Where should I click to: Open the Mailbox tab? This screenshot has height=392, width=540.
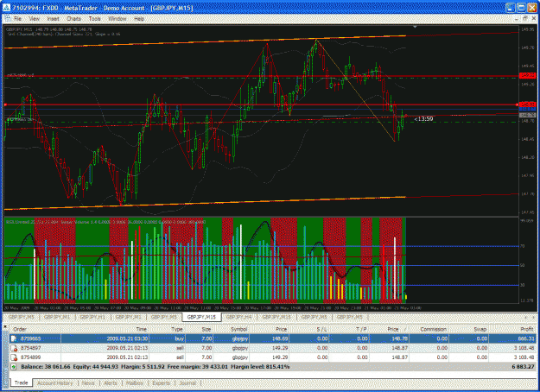point(134,383)
